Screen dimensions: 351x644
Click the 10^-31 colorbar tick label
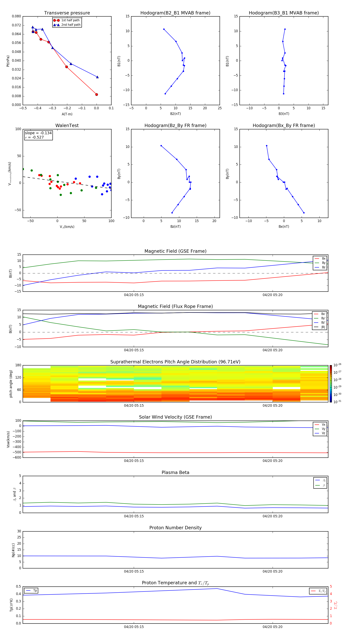337,402
